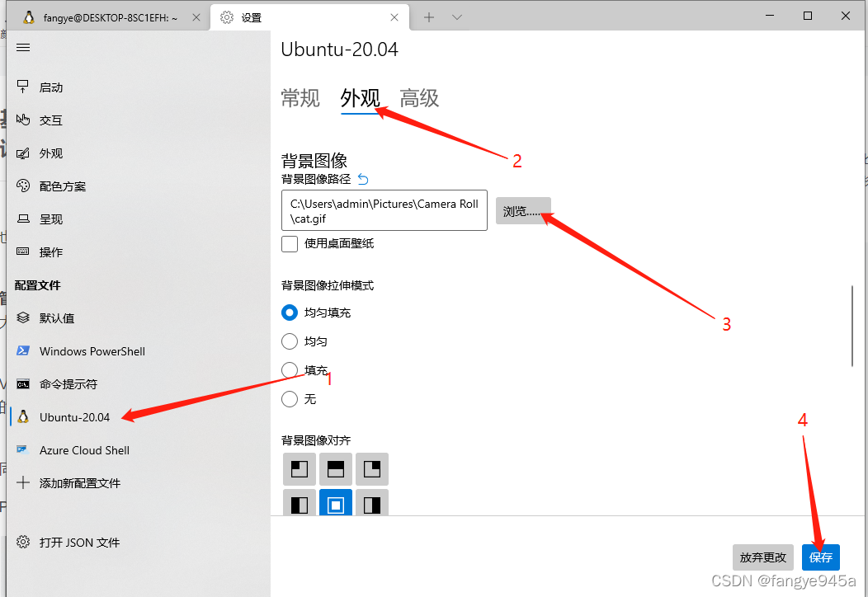The image size is (868, 597).
Task: Open the 打开 JSON 文件 link
Action: coord(80,543)
